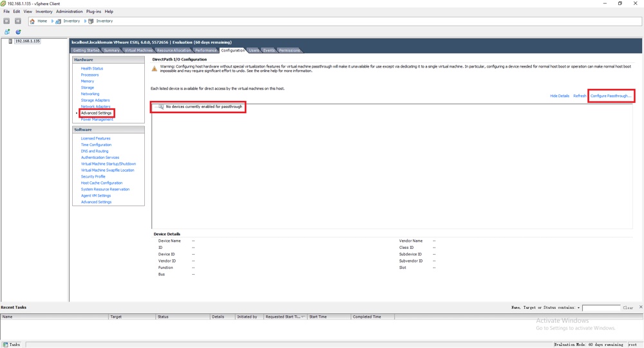Click the globe refresh toolbar icon
The image size is (644, 348).
(x=18, y=32)
